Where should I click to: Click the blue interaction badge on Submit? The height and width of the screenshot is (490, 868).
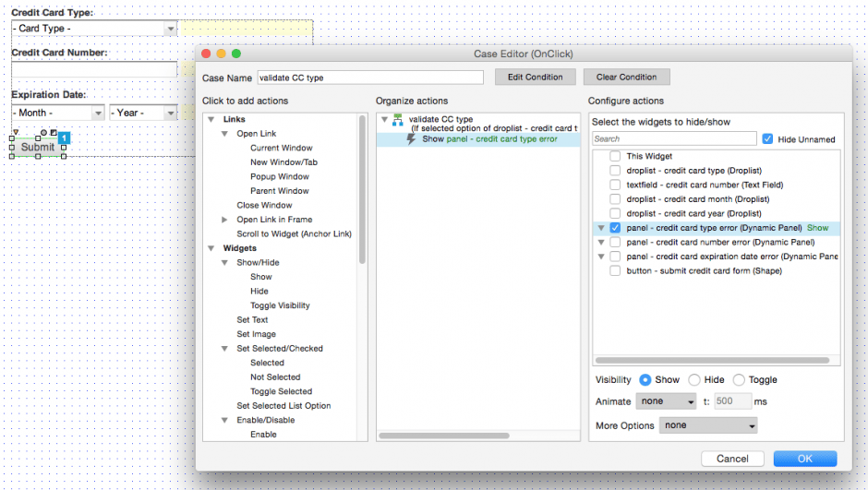(x=64, y=138)
